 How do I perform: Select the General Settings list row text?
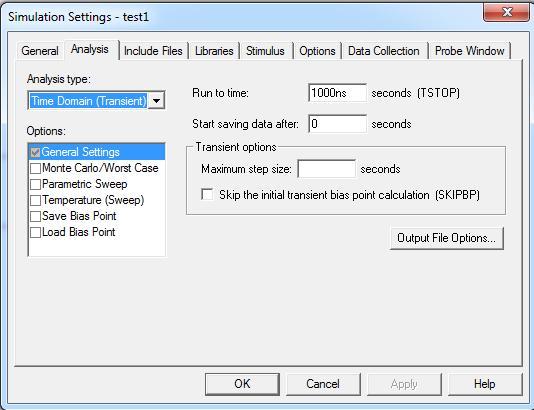80,152
